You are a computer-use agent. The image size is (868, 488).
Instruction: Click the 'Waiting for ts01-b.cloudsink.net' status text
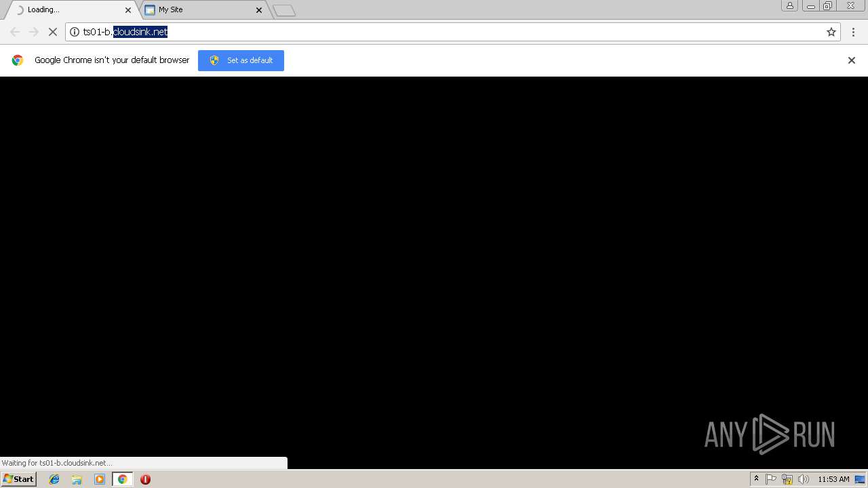click(57, 463)
